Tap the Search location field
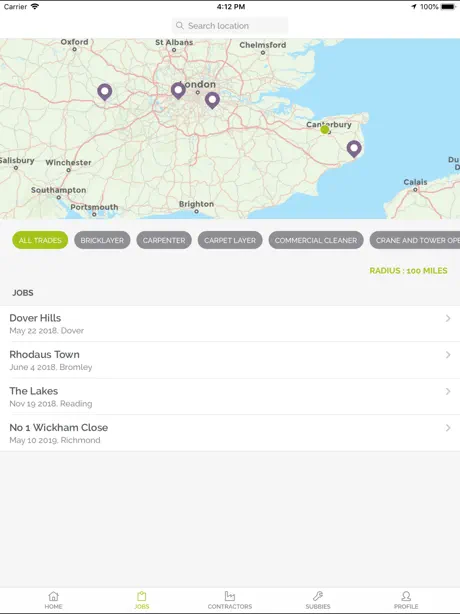Viewport: 460px width, 614px height. 230,26
